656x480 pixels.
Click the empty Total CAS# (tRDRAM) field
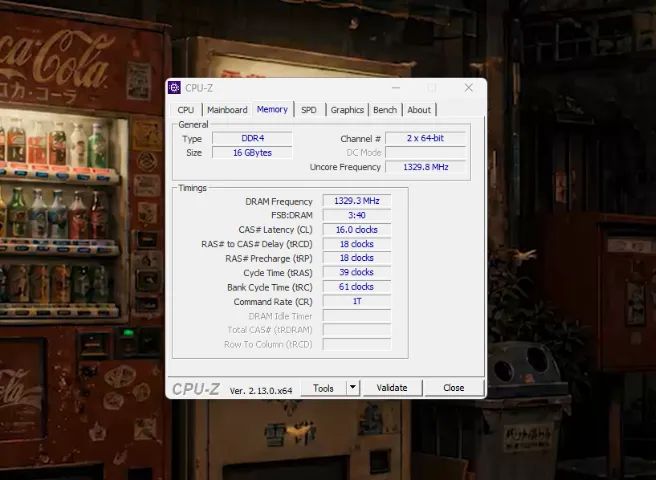[357, 330]
